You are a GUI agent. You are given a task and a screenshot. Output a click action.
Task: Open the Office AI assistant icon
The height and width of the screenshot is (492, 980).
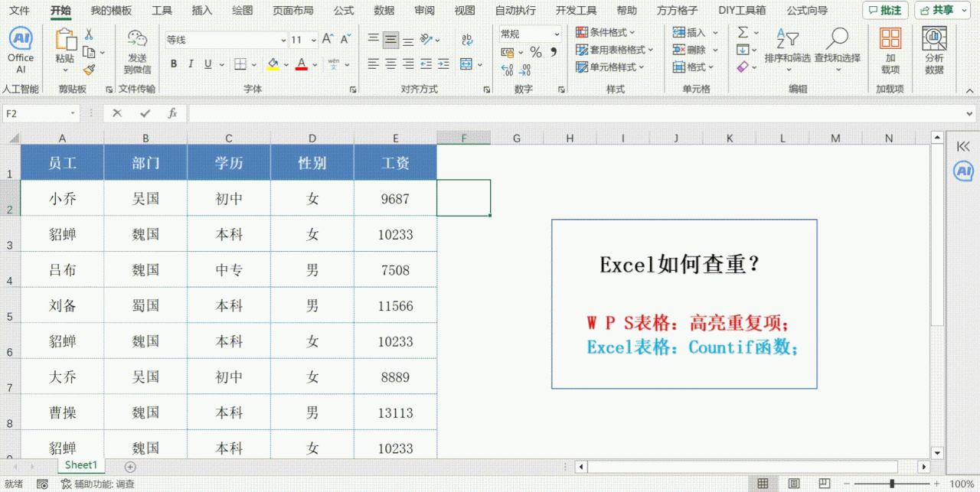click(21, 38)
